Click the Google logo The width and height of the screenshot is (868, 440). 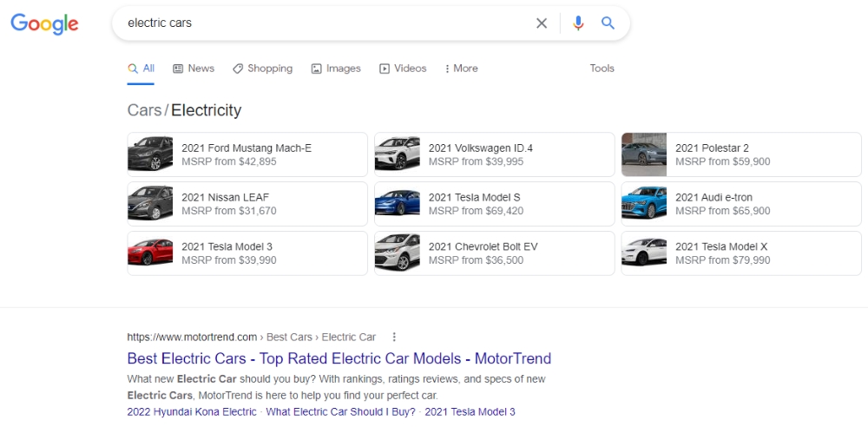coord(44,23)
